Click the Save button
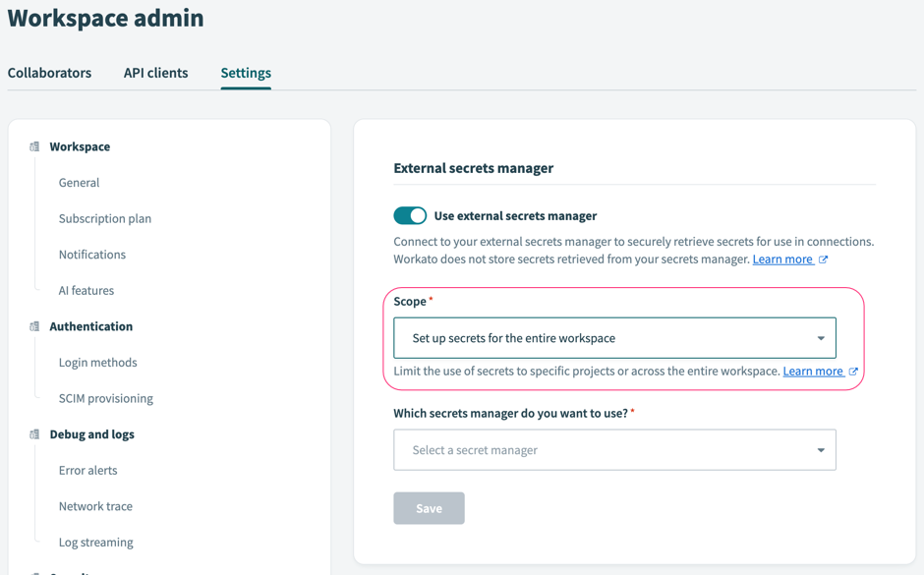This screenshot has width=924, height=575. click(x=429, y=507)
